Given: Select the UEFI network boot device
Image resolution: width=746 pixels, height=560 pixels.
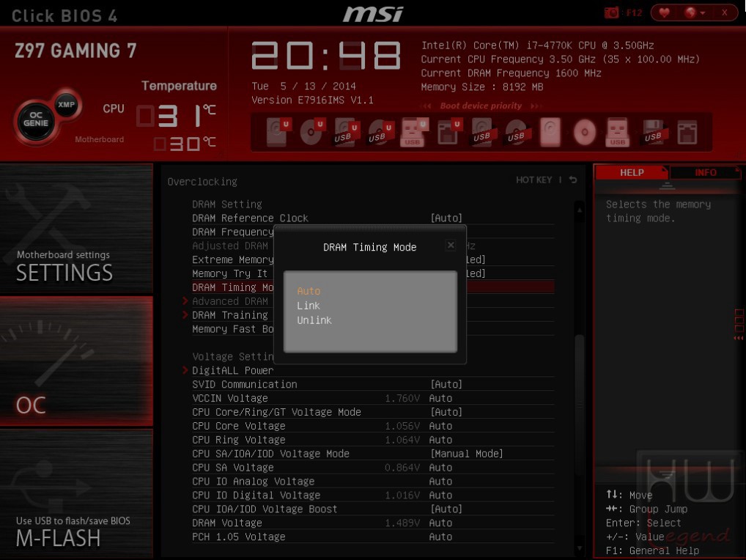Looking at the screenshot, I should click(x=448, y=132).
